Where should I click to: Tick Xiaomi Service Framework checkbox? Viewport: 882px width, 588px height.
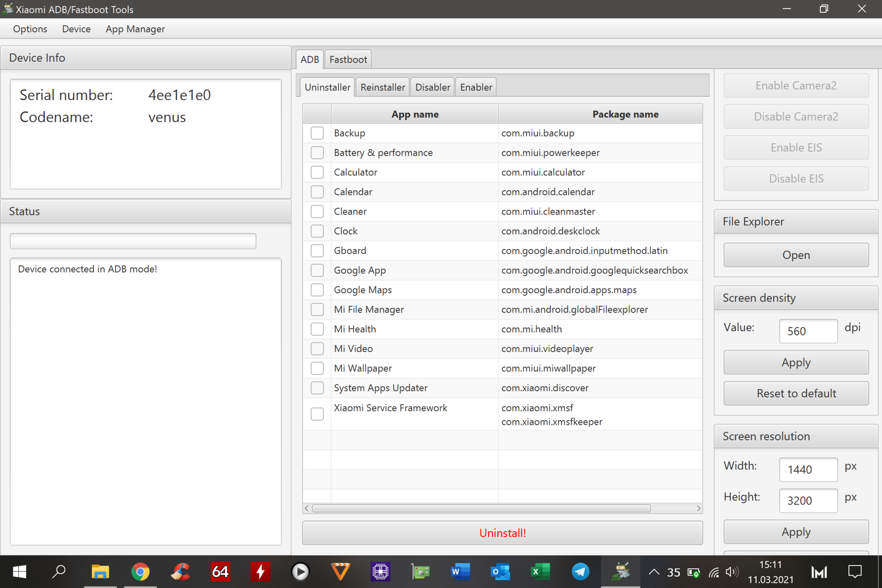pyautogui.click(x=317, y=414)
